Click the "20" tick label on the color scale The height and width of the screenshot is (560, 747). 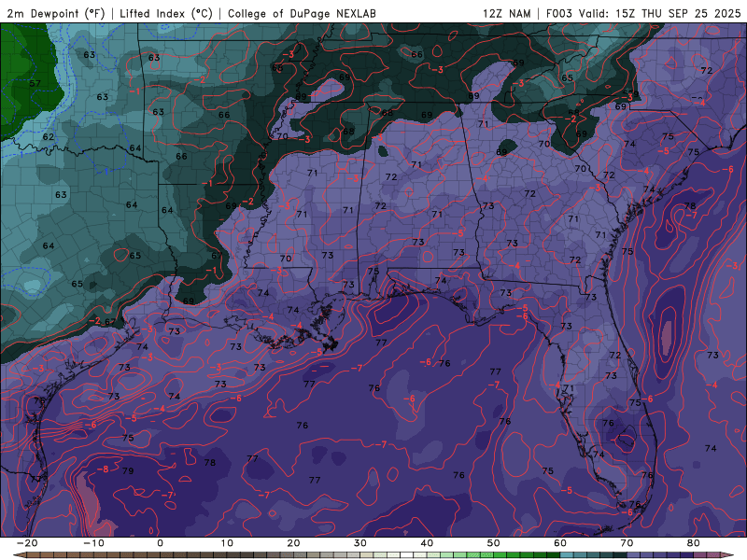[293, 543]
